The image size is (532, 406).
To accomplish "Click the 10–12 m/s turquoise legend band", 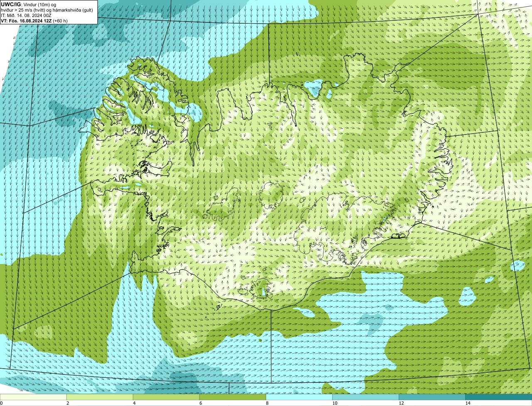I will pos(366,397).
